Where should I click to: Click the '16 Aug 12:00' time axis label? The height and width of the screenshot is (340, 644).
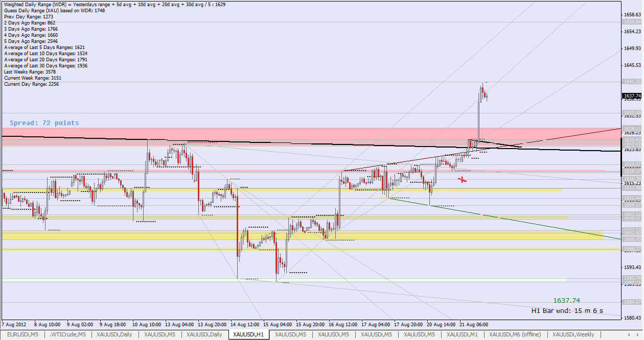click(x=343, y=325)
